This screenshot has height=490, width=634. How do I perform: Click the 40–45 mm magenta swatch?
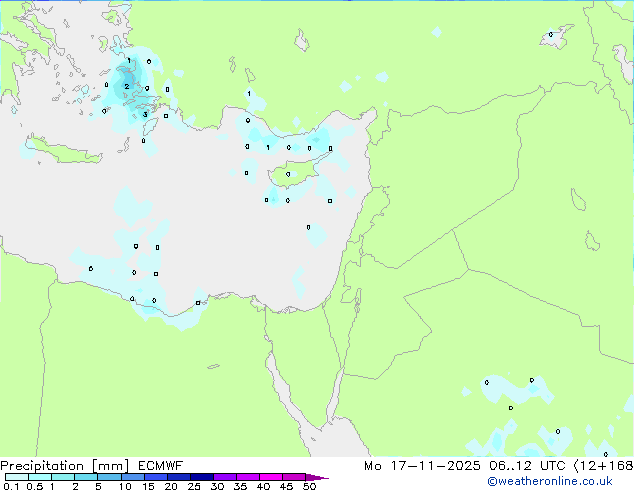271,477
